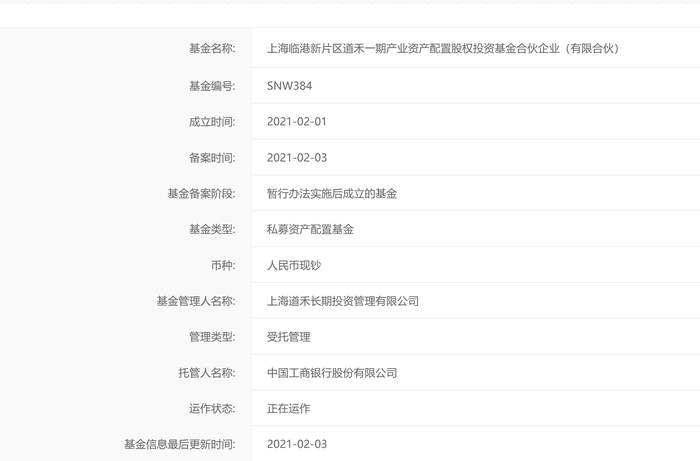
Task: Click the 基金备案阶段 label
Action: 201,194
